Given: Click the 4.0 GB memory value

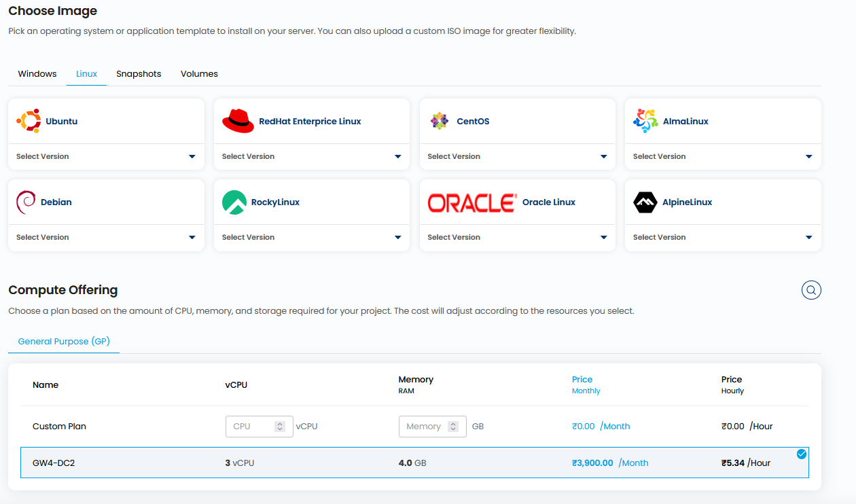Looking at the screenshot, I should tap(412, 463).
